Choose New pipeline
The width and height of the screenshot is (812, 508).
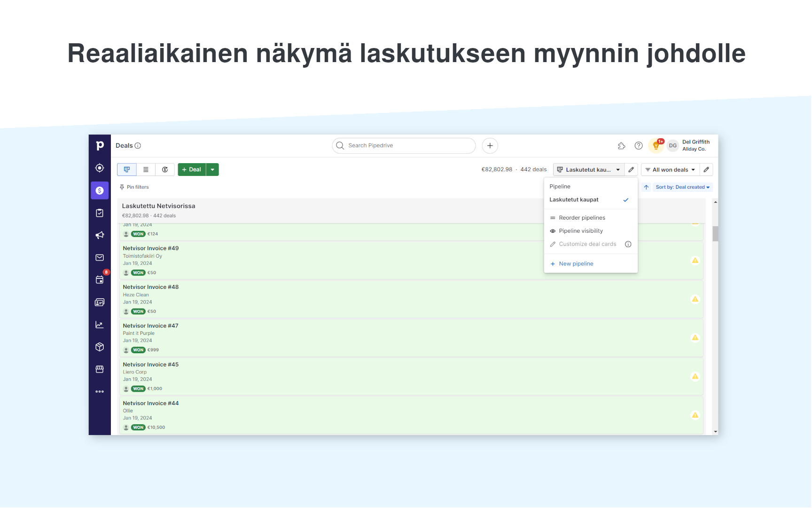[x=591, y=264]
